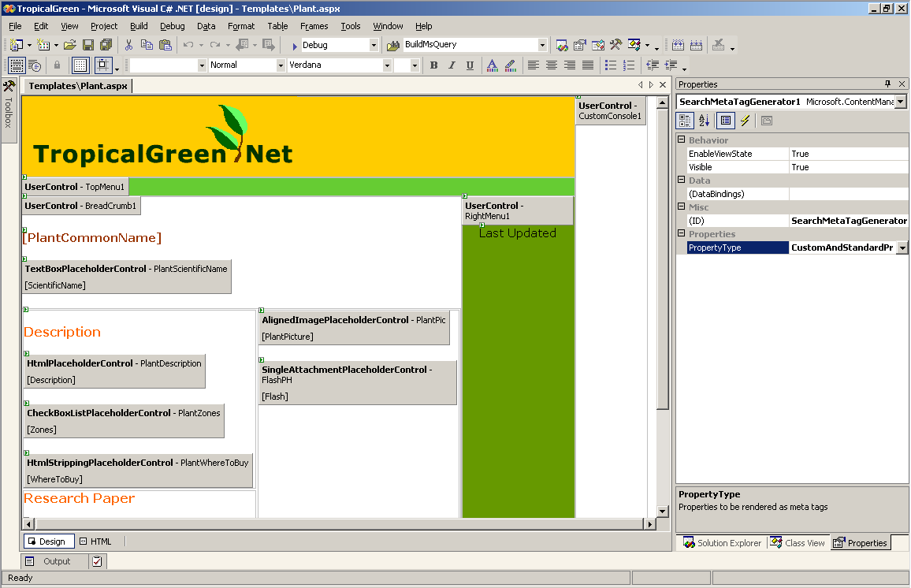Click the Alphabetic sort icon in Properties
Viewport: 911px width, 588px height.
[x=705, y=121]
